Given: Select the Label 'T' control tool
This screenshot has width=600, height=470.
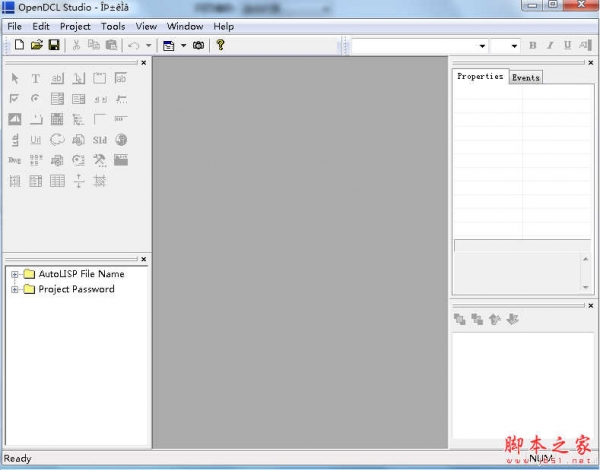Looking at the screenshot, I should pos(36,78).
